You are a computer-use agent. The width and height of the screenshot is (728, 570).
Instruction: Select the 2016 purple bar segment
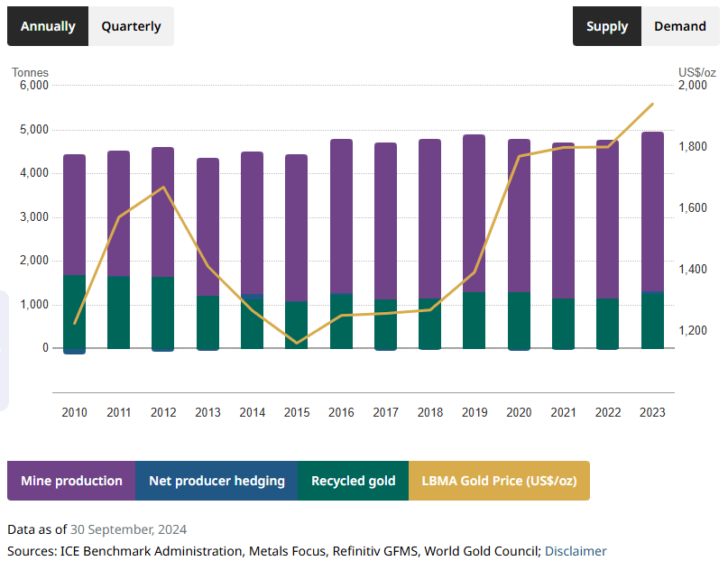coord(341,216)
